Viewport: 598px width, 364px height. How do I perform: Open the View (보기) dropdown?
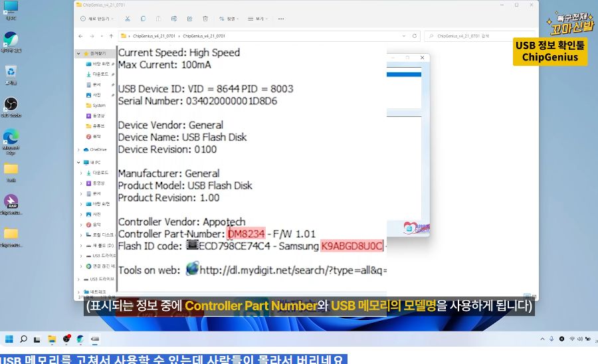click(258, 19)
